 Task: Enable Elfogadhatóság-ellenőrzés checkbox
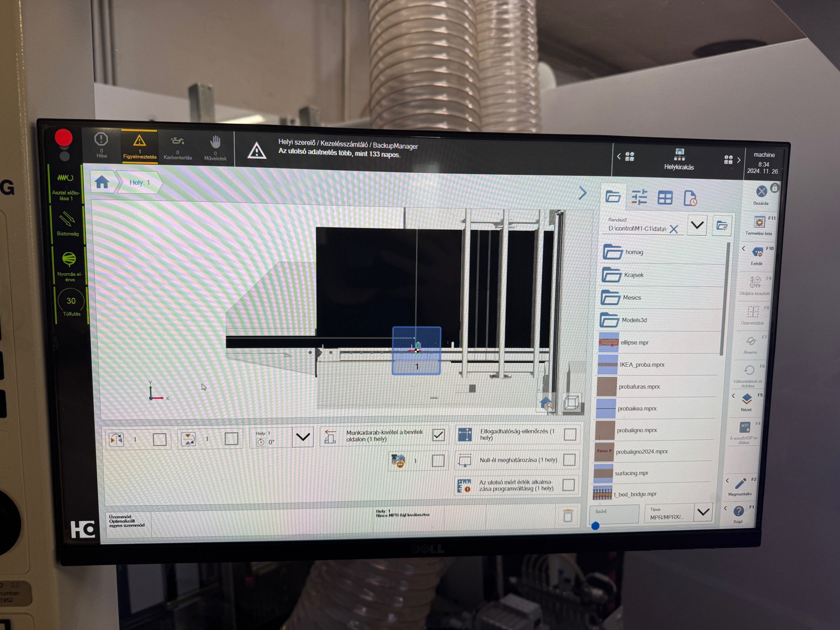point(570,434)
